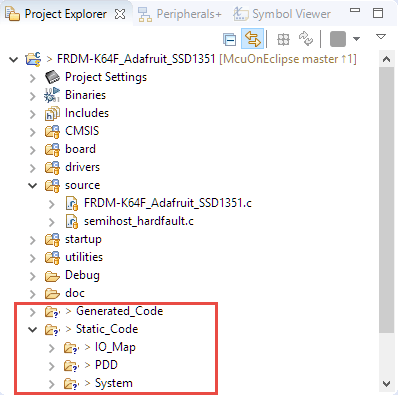Viewport: 398px width, 395px height.
Task: Click the sync refresh toolbar icon
Action: click(306, 39)
